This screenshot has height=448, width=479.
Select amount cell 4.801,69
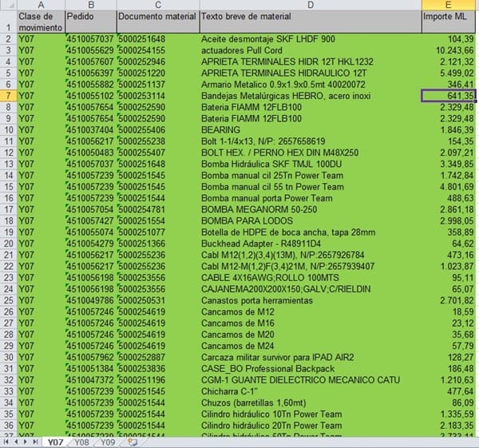click(x=448, y=187)
